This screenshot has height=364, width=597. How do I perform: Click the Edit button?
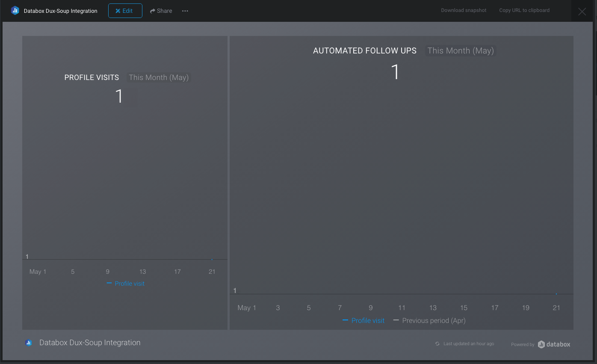(125, 11)
